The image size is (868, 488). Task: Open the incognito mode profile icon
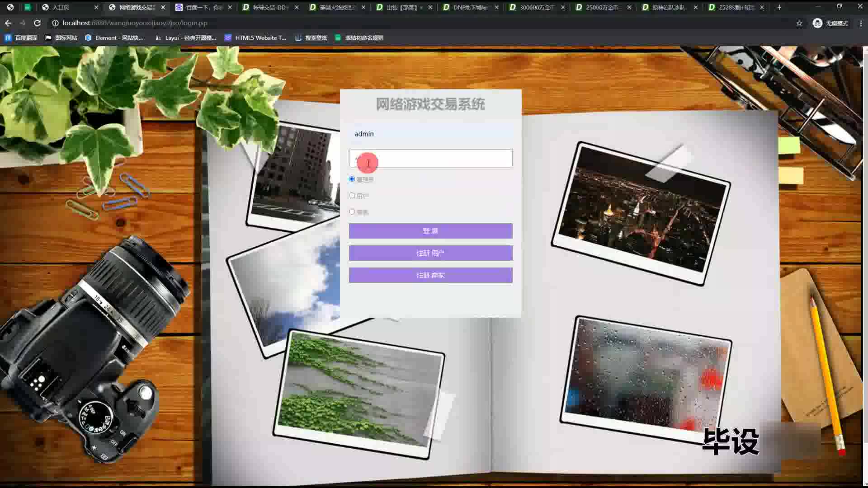point(817,23)
